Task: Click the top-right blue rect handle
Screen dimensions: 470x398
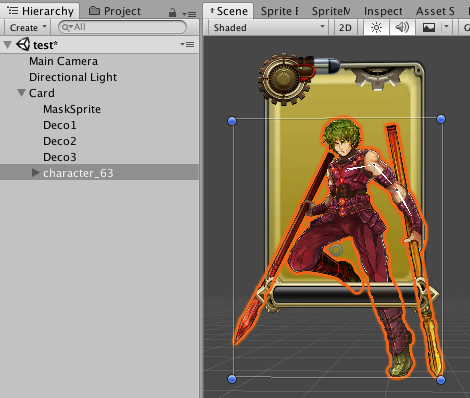Action: pyautogui.click(x=441, y=119)
